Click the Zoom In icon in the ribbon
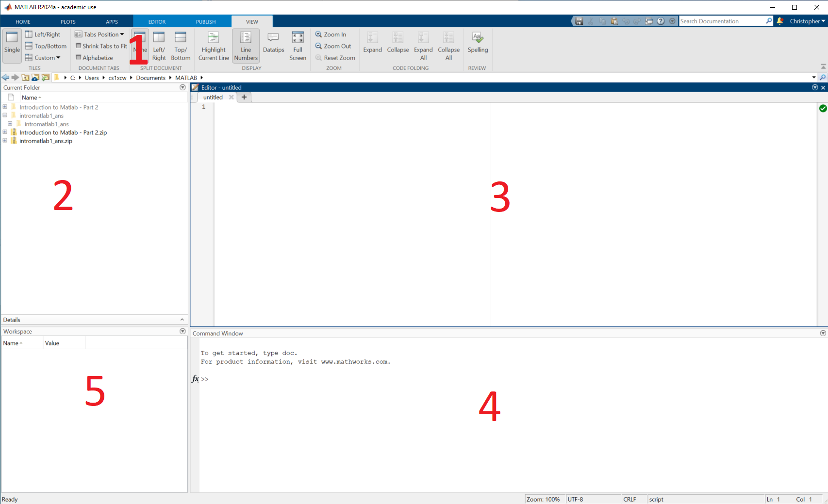Image resolution: width=828 pixels, height=504 pixels. pyautogui.click(x=319, y=34)
